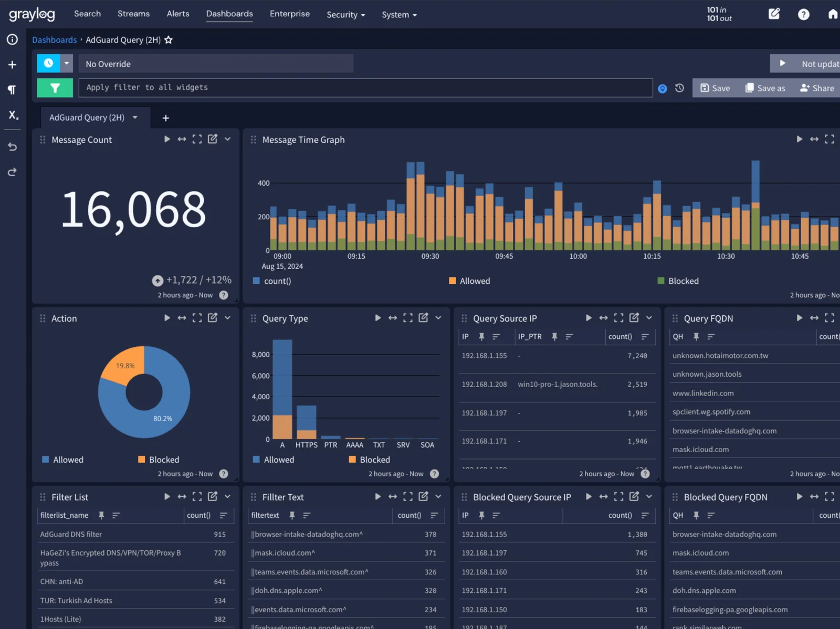Open the query history icon
840x629 pixels.
point(679,88)
